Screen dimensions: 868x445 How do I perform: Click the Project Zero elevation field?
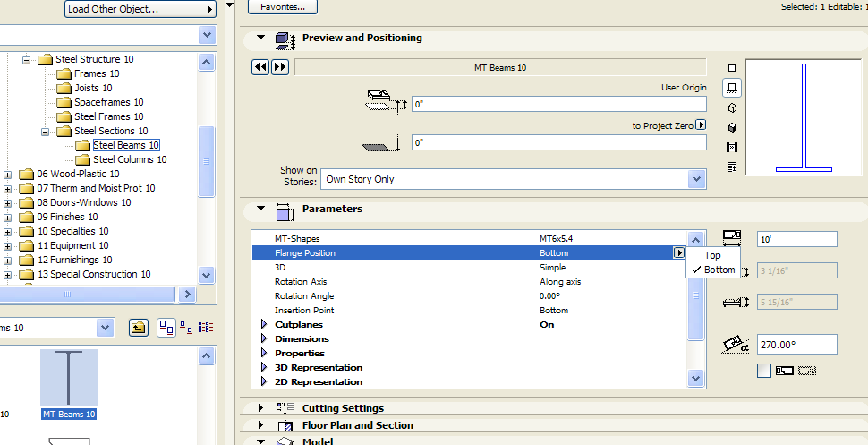(559, 141)
